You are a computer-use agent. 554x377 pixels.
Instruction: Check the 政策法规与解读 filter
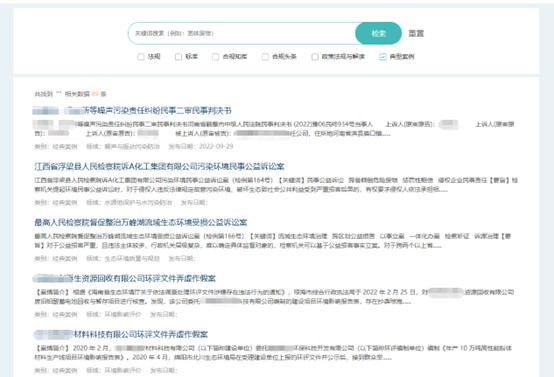(315, 57)
